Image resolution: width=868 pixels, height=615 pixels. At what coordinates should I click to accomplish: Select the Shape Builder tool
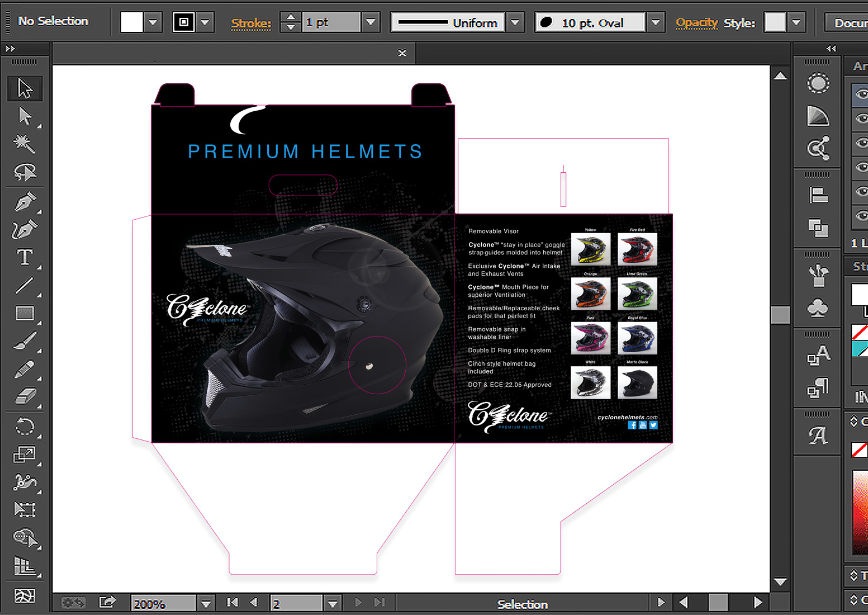[25, 537]
